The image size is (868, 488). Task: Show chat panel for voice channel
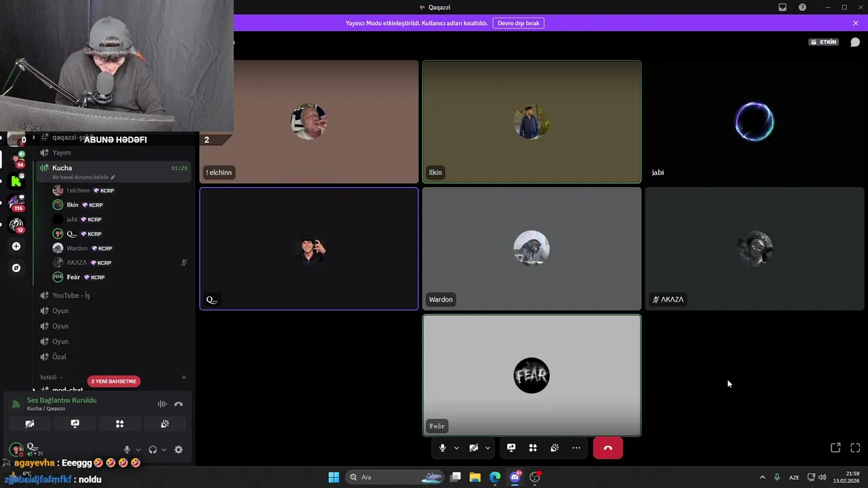click(x=855, y=42)
